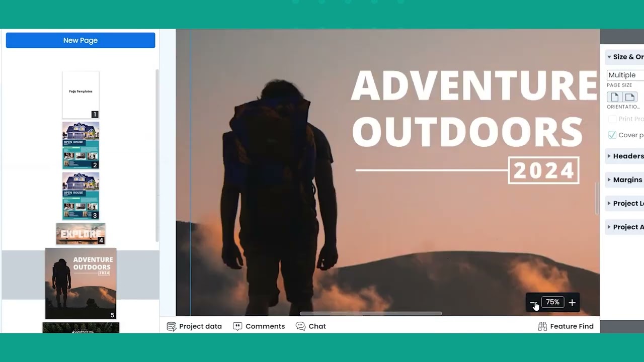
Task: Select the 2024 boxed text on canvas
Action: pos(543,170)
